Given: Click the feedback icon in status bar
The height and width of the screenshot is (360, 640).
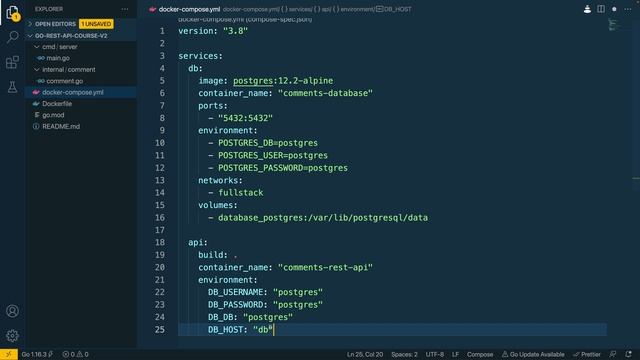Looking at the screenshot, I should pyautogui.click(x=613, y=354).
